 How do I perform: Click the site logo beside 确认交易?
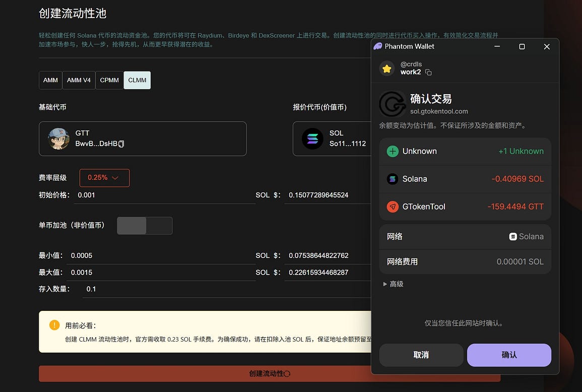(393, 104)
